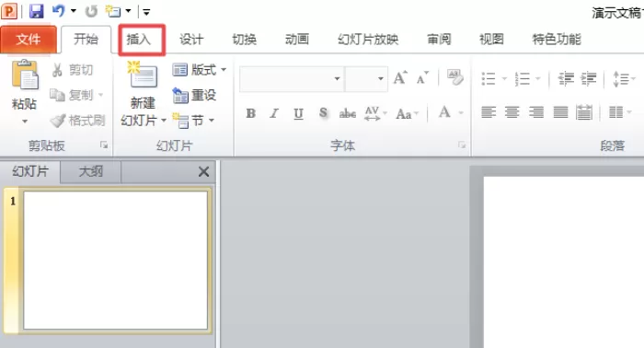Screen dimensions: 644x348
Task: Click 剪切 (Cut) button
Action: point(73,70)
